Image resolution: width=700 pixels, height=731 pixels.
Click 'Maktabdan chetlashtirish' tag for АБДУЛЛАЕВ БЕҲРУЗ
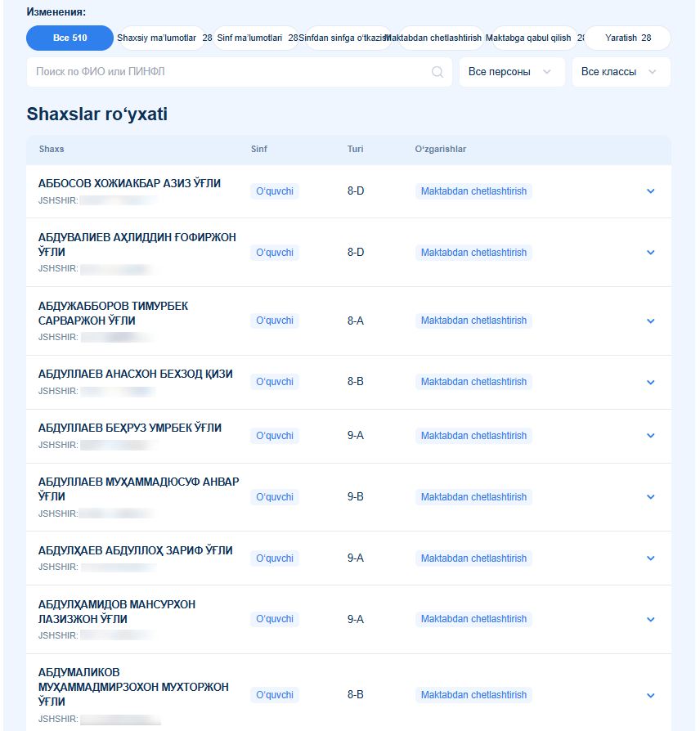[473, 436]
